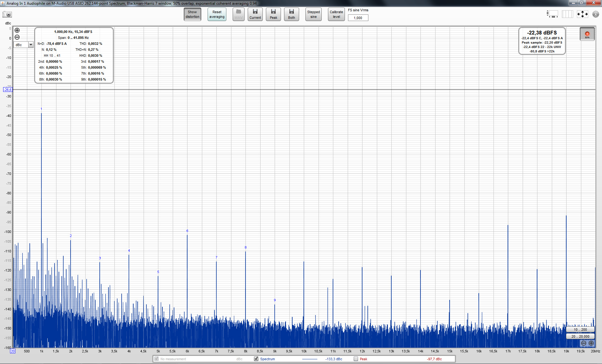Image resolution: width=602 pixels, height=364 pixels.
Task: Click the red record button
Action: coord(587,34)
